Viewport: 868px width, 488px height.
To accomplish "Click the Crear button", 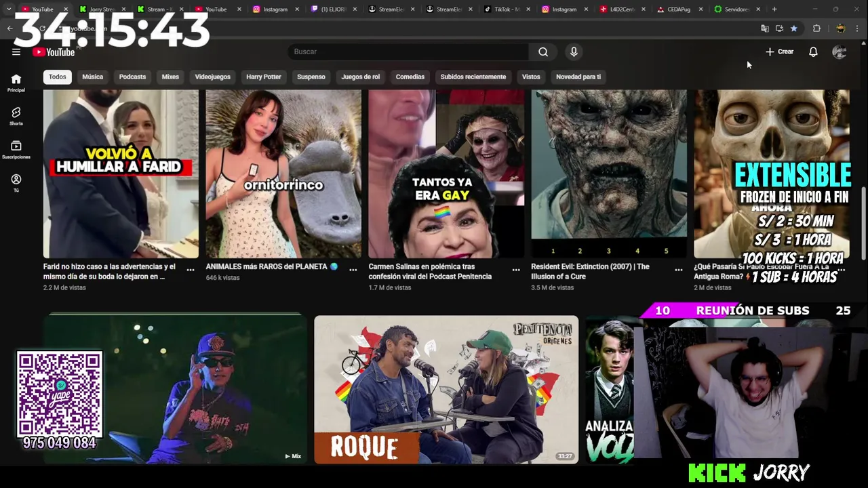I will pos(779,52).
